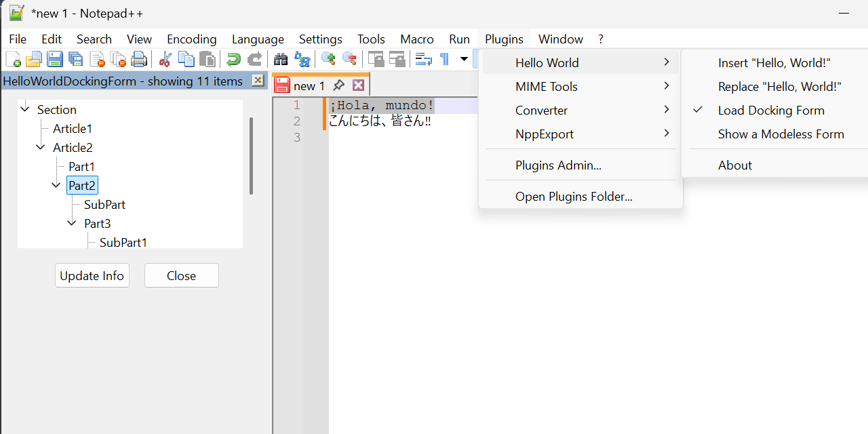
Task: Zoom in using the magnifier plus icon
Action: [x=328, y=59]
